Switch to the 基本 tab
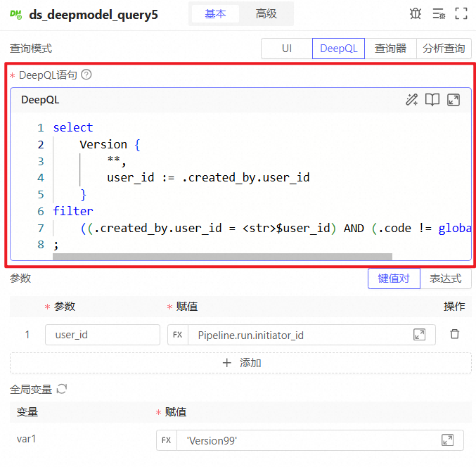This screenshot has width=476, height=467. tap(215, 14)
